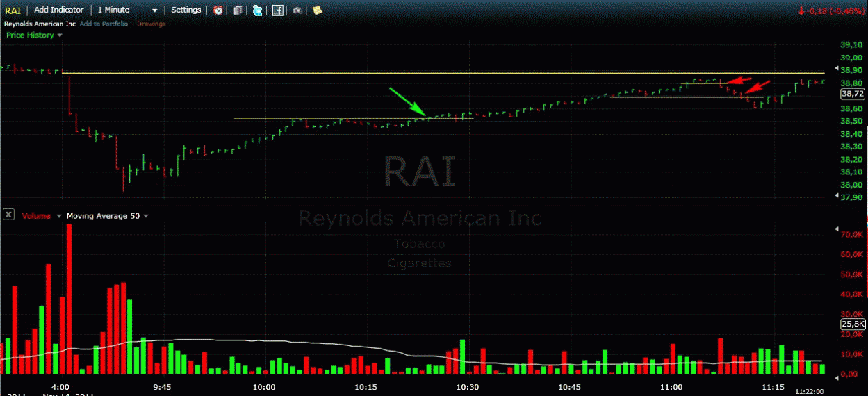The width and height of the screenshot is (868, 396).
Task: Click the 37,90 price axis label
Action: coord(851,197)
